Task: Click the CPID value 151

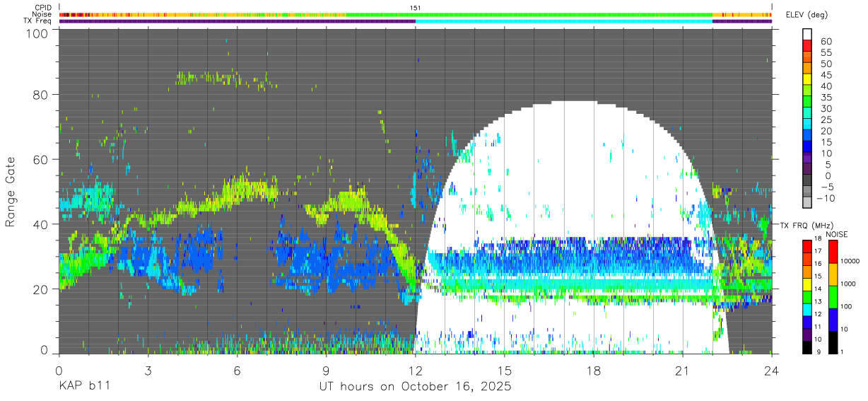Action: tap(416, 8)
